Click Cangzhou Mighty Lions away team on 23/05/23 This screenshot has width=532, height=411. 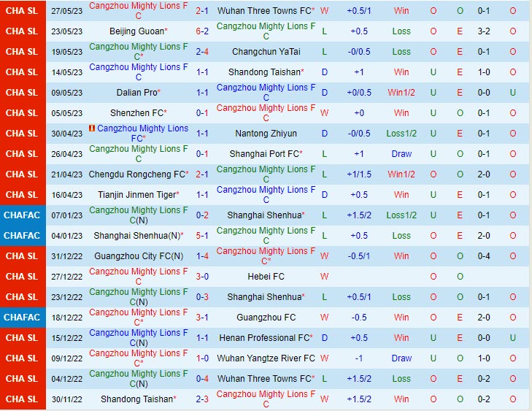(266, 31)
